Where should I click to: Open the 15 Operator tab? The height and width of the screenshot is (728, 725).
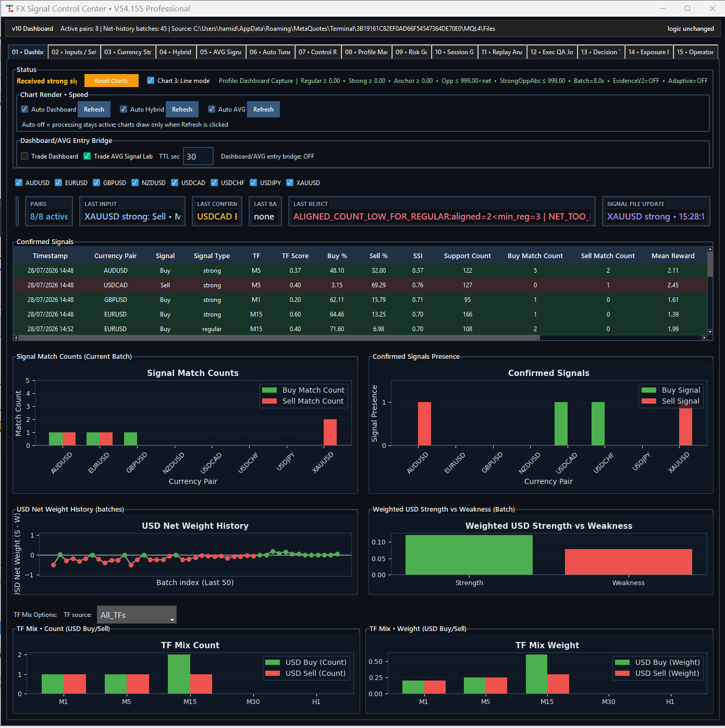(x=695, y=52)
